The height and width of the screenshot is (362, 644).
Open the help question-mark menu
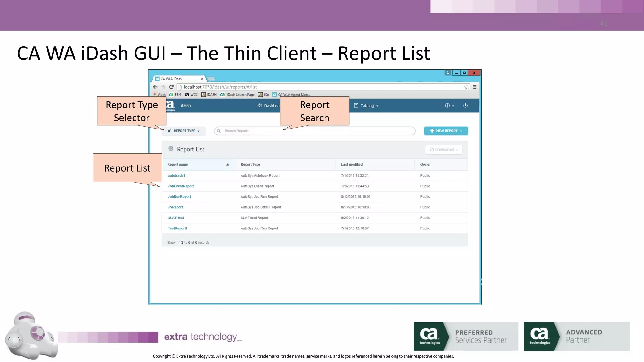tap(450, 106)
